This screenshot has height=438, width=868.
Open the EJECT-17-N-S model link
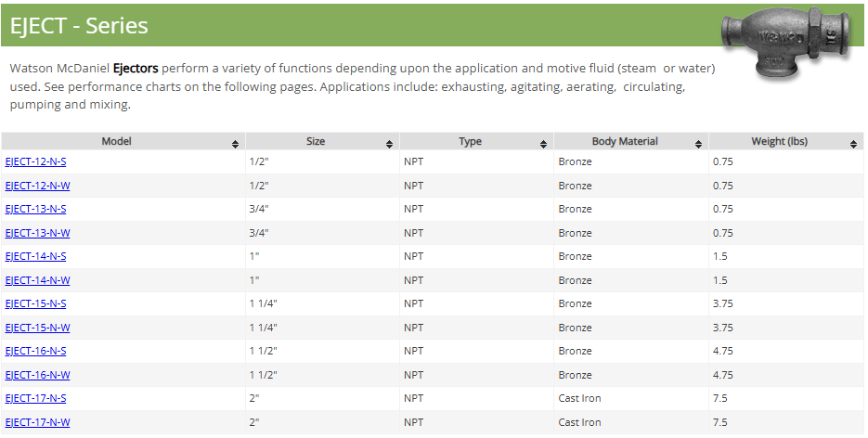click(x=35, y=399)
